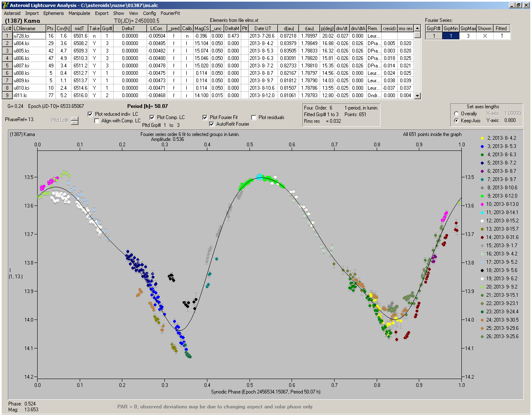Select file u805.lci in the table
The image size is (532, 415).
pos(29,51)
